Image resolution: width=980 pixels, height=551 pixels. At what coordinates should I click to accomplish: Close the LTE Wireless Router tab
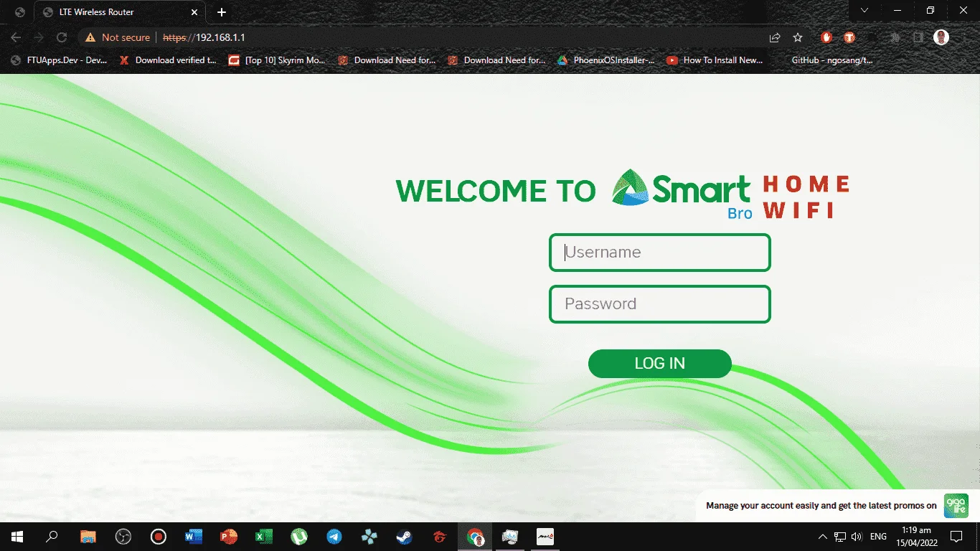[x=194, y=12]
